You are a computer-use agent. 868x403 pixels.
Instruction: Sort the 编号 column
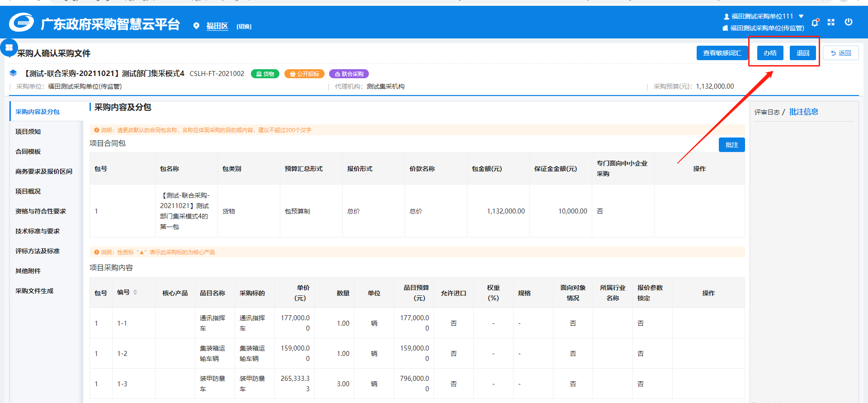(x=135, y=293)
